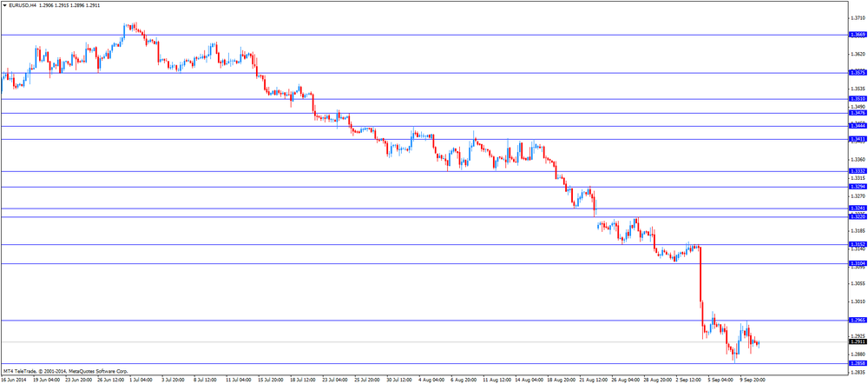Click the 16 Jun 2014 date label
Viewport: 868px width, 384px height.
click(x=15, y=381)
